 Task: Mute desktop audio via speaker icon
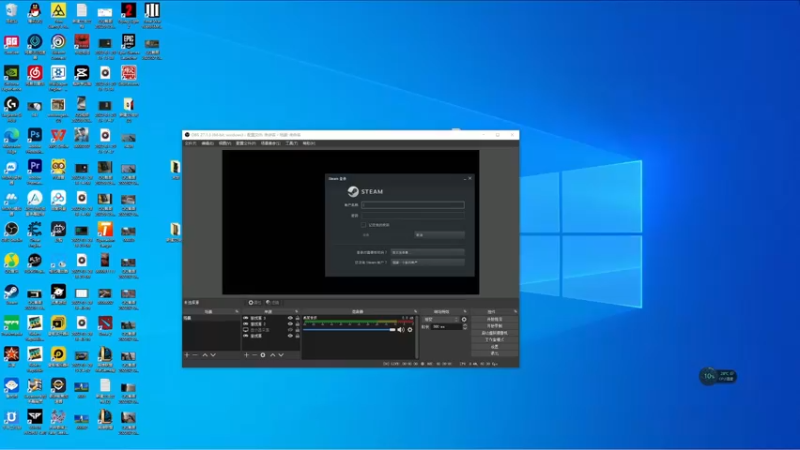[x=401, y=330]
